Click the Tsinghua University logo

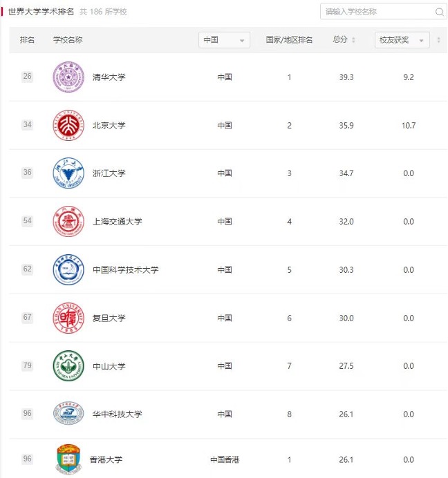pyautogui.click(x=68, y=77)
